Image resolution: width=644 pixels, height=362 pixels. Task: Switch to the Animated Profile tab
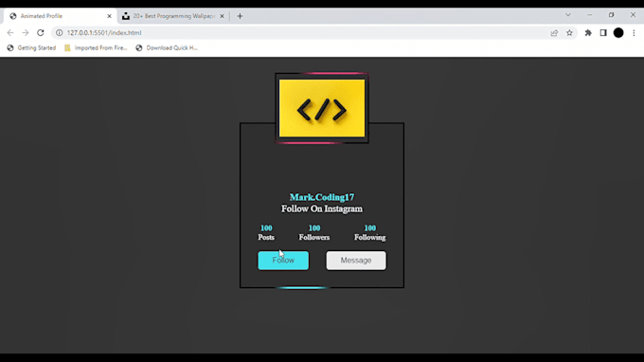[x=60, y=16]
